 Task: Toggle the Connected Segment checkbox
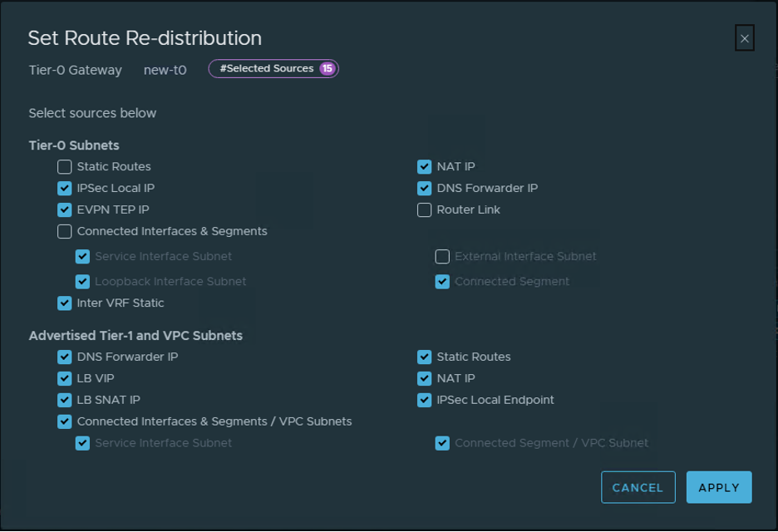[442, 282]
